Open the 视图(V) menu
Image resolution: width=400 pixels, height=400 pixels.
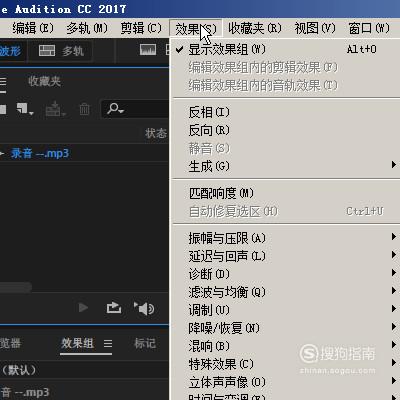coord(315,28)
